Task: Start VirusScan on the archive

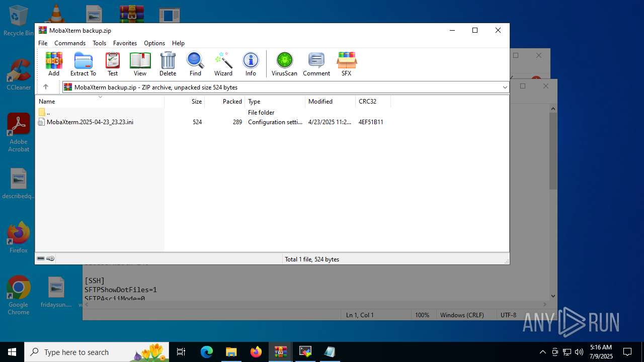Action: [x=284, y=64]
